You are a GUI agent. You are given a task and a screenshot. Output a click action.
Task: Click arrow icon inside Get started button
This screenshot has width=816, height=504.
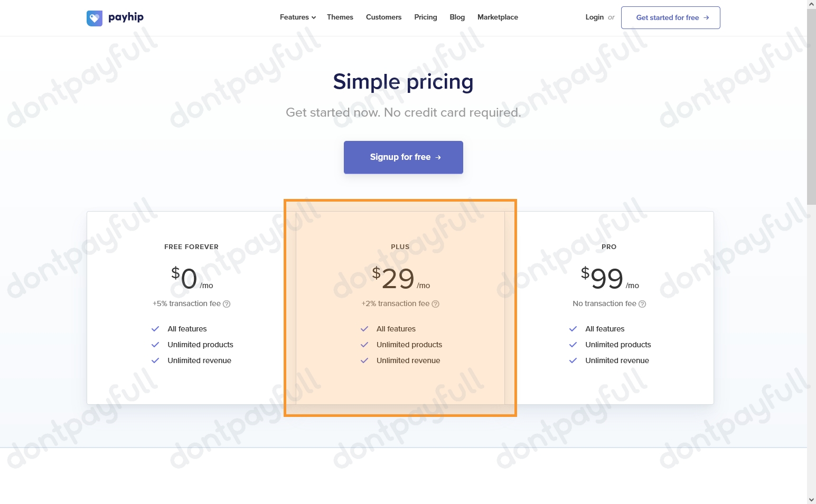pyautogui.click(x=707, y=17)
